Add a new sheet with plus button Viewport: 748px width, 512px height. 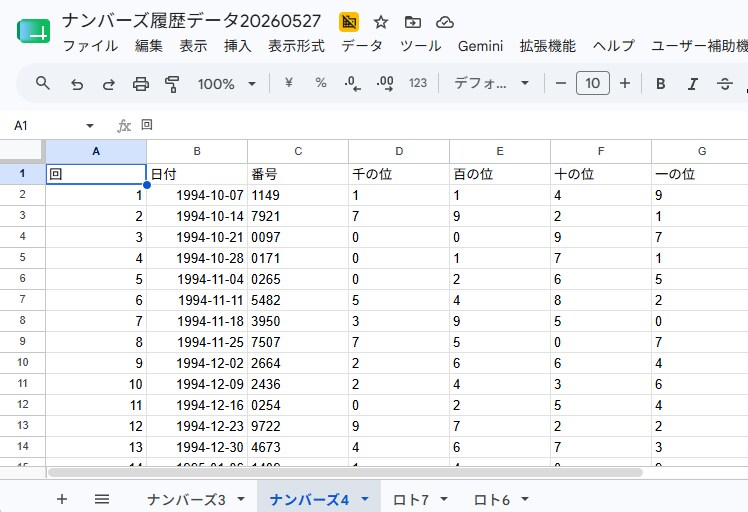(62, 499)
